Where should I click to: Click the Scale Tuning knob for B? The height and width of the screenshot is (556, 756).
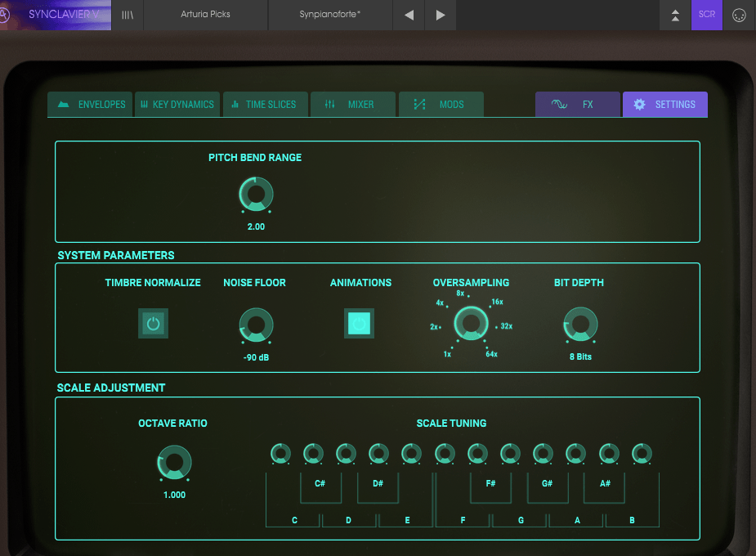(642, 454)
